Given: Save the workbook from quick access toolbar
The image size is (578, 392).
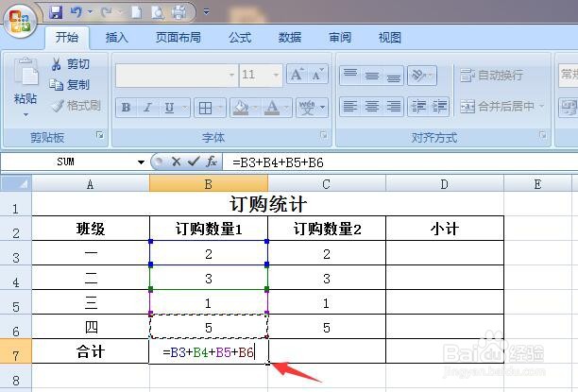Looking at the screenshot, I should click(x=56, y=12).
